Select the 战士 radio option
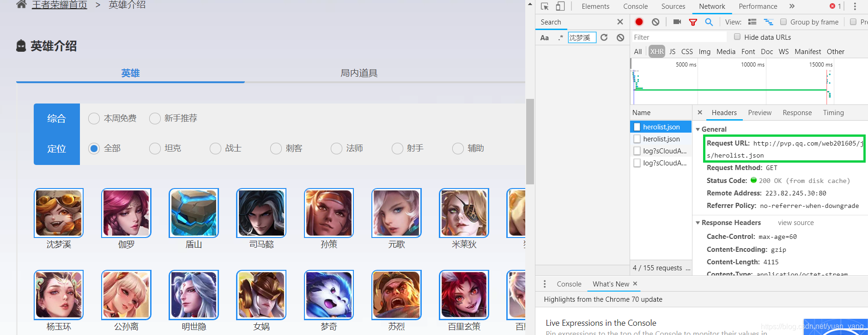868x335 pixels. pyautogui.click(x=215, y=148)
